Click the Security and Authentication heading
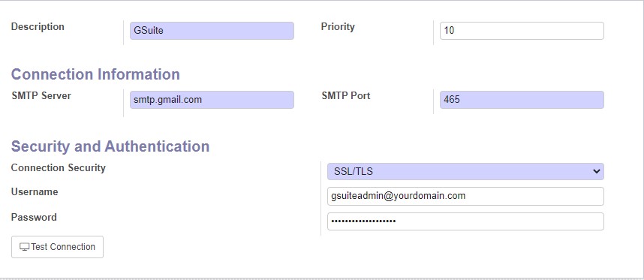The image size is (644, 280). coord(110,146)
